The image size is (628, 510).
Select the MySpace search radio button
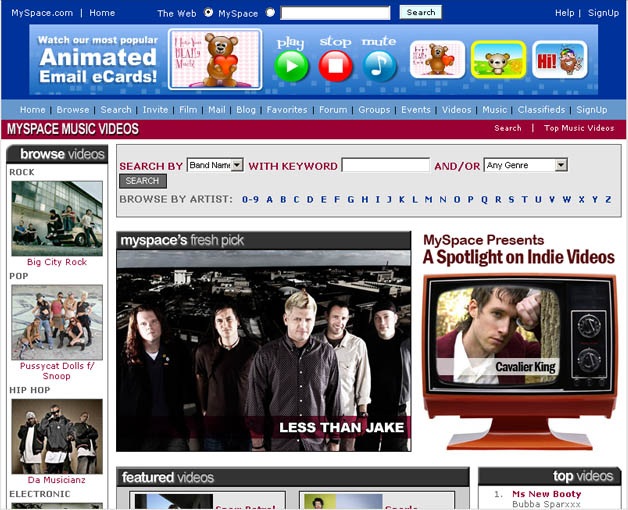[x=271, y=13]
